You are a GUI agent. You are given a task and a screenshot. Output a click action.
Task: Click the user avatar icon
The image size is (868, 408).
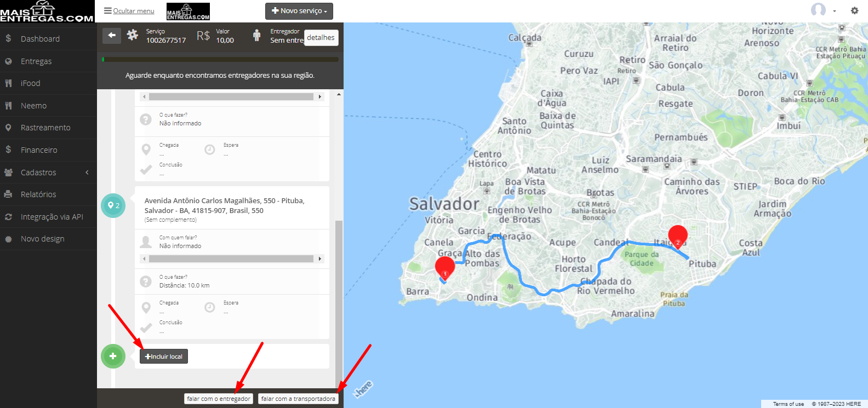[818, 10]
